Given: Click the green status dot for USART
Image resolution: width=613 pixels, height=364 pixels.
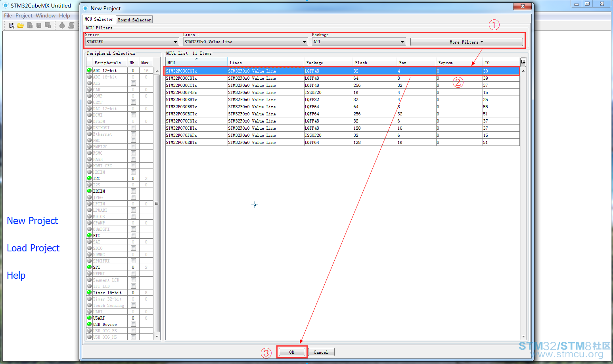Looking at the screenshot, I should coord(89,318).
